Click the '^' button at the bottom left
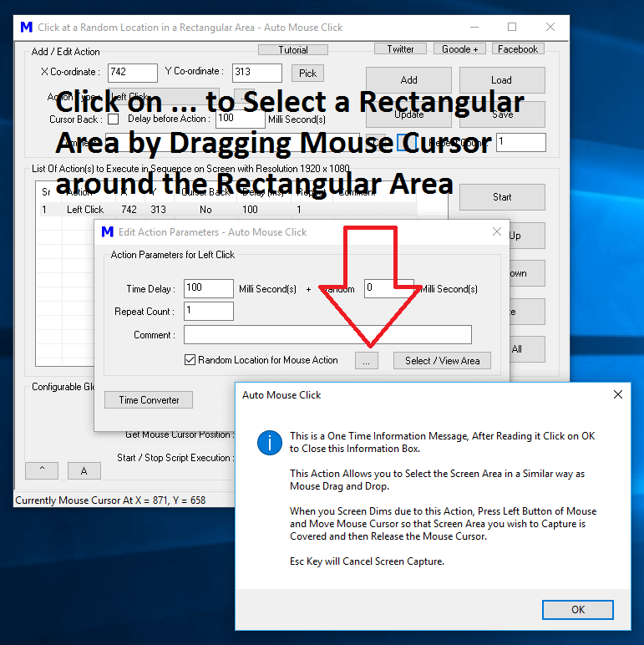This screenshot has height=645, width=644. tap(42, 470)
